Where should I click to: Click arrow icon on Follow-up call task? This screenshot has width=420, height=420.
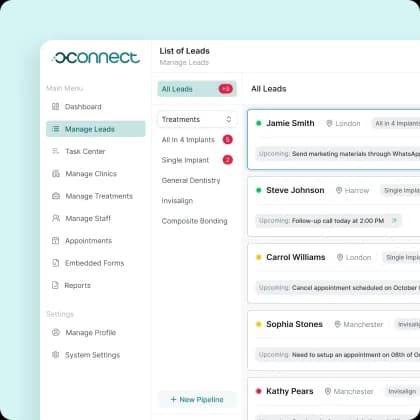point(394,220)
